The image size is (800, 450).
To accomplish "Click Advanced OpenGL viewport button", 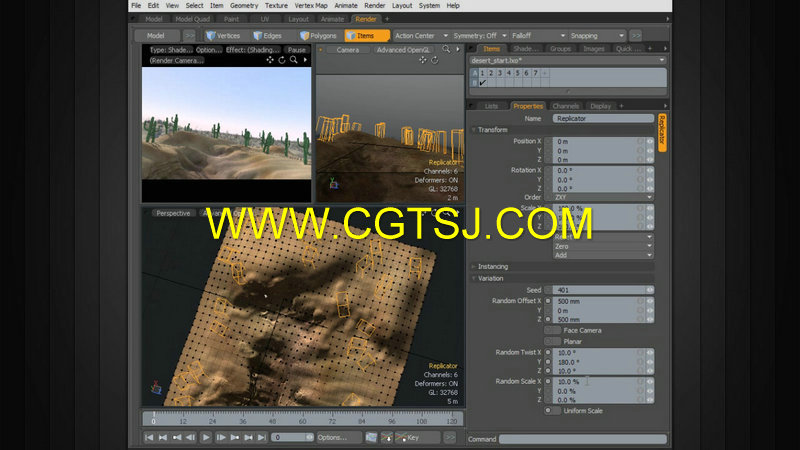I will [x=403, y=50].
